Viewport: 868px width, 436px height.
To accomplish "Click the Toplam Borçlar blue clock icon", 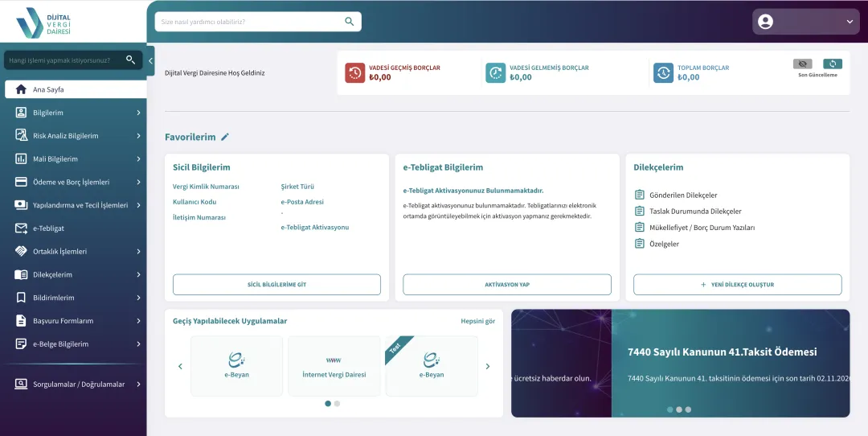I will tap(663, 72).
